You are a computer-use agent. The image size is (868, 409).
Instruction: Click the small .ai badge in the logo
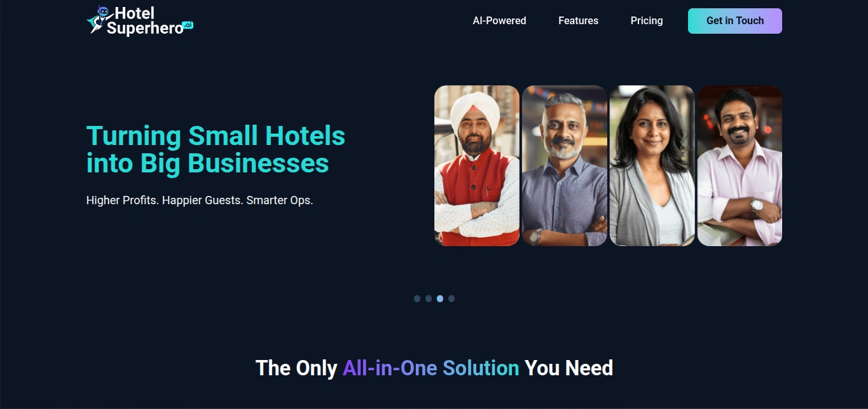click(188, 25)
